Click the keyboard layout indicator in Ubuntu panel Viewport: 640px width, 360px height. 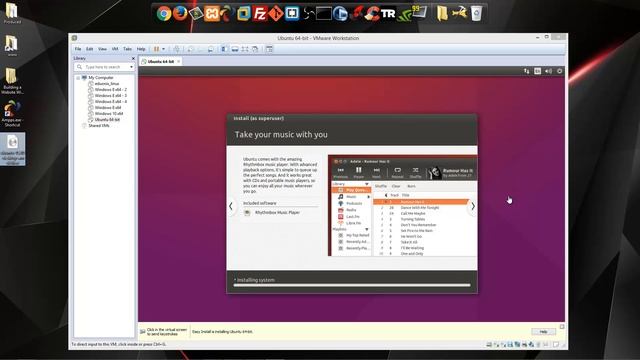point(538,71)
